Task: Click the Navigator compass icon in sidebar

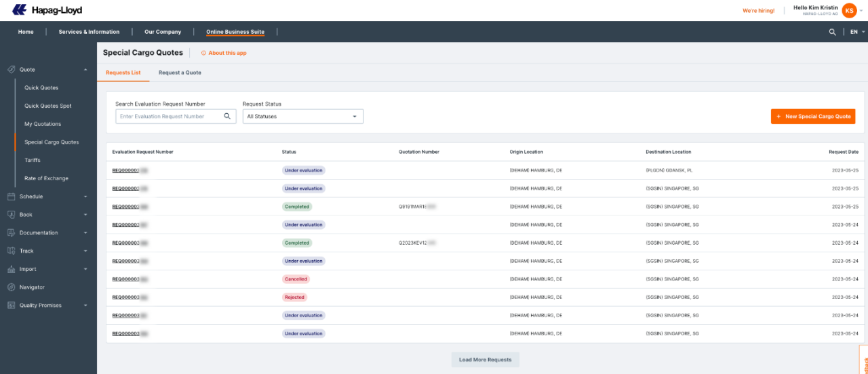Action: (x=12, y=287)
